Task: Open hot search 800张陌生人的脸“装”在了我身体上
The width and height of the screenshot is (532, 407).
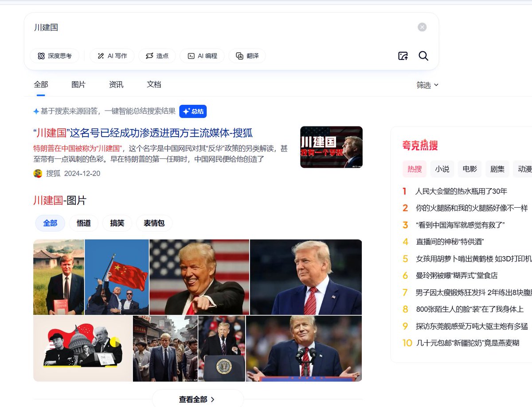Action: [x=469, y=309]
